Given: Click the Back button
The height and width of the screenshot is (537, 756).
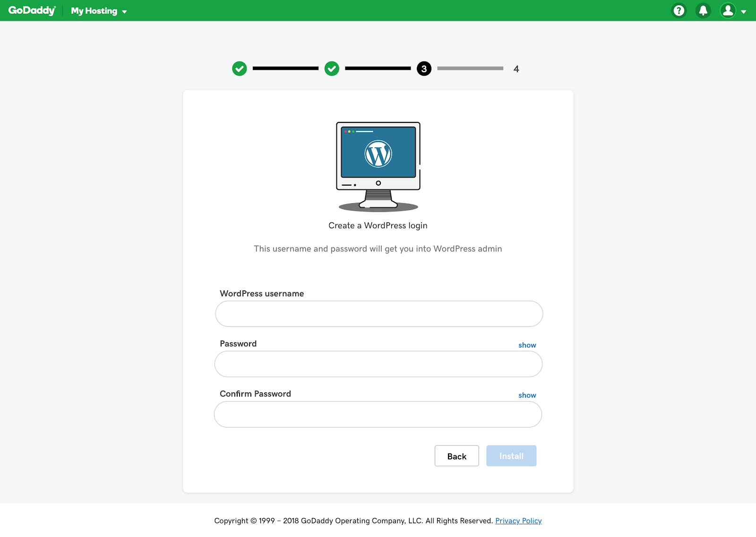Looking at the screenshot, I should [457, 456].
